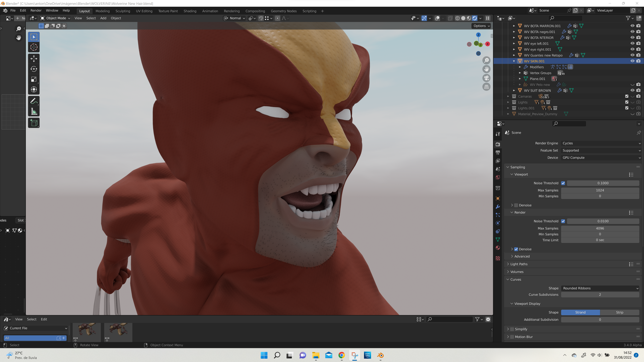Click the Options button in viewport
Image resolution: width=644 pixels, height=362 pixels.
[x=481, y=26]
